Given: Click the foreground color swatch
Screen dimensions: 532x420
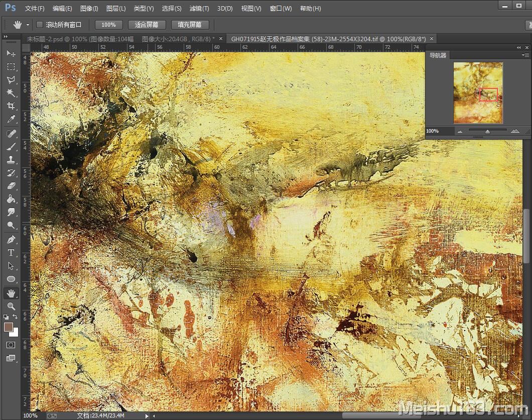Looking at the screenshot, I should click(x=8, y=327).
